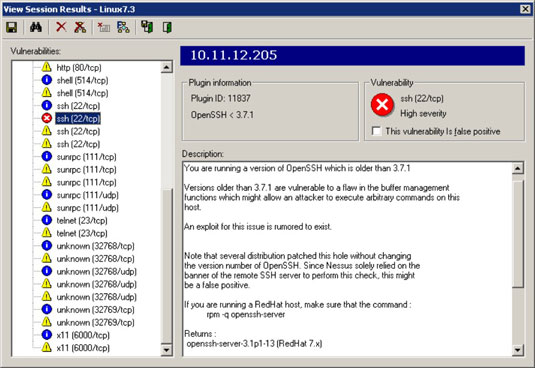
Task: Click description scroll up arrow
Action: [518, 168]
